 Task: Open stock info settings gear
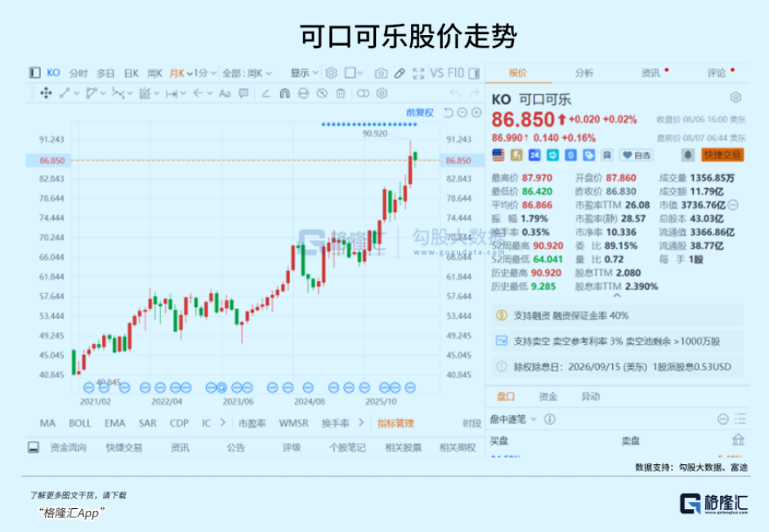pyautogui.click(x=735, y=97)
